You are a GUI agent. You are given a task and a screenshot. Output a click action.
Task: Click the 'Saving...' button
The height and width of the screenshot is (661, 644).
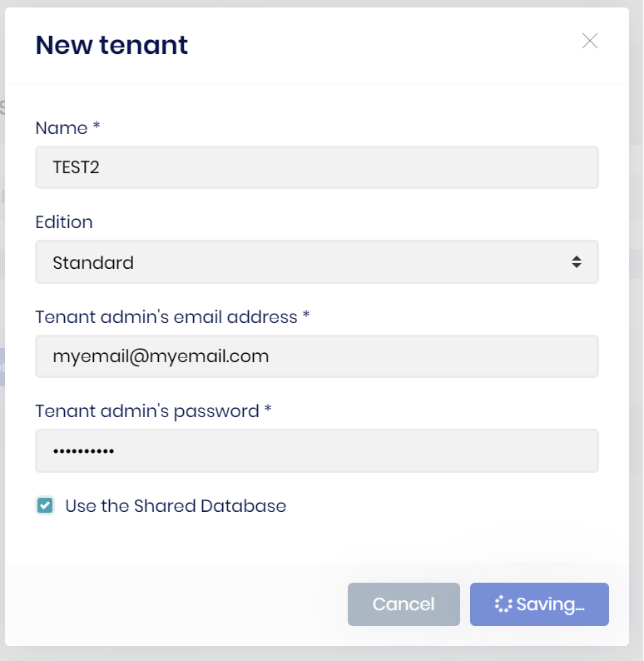(x=539, y=604)
